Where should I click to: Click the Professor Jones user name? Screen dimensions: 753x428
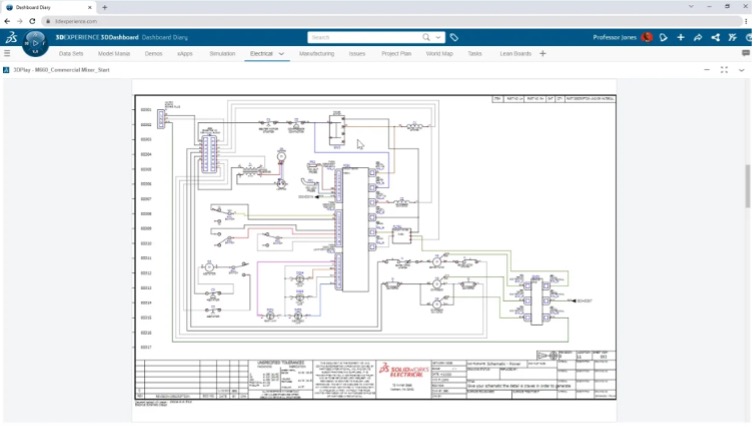tap(614, 37)
